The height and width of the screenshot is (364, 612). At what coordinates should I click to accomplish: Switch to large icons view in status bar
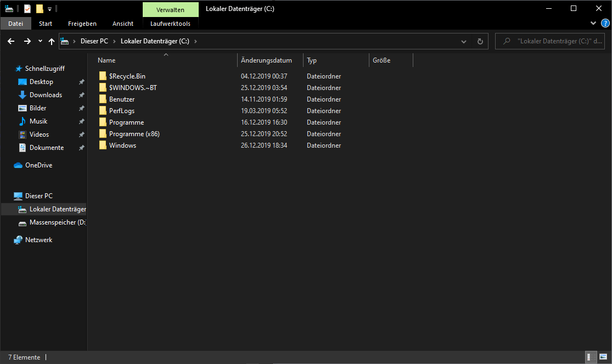pyautogui.click(x=603, y=357)
